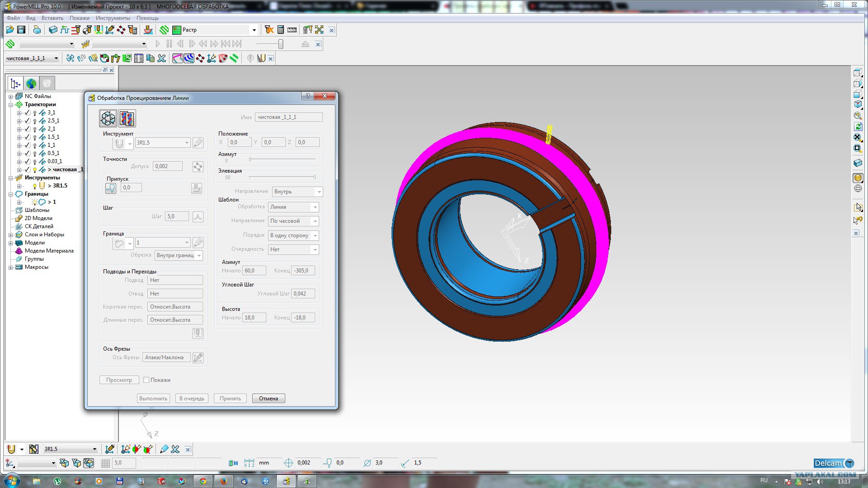Open leads and links icon under Длинные перех.
Image resolution: width=868 pixels, height=488 pixels.
point(198,333)
